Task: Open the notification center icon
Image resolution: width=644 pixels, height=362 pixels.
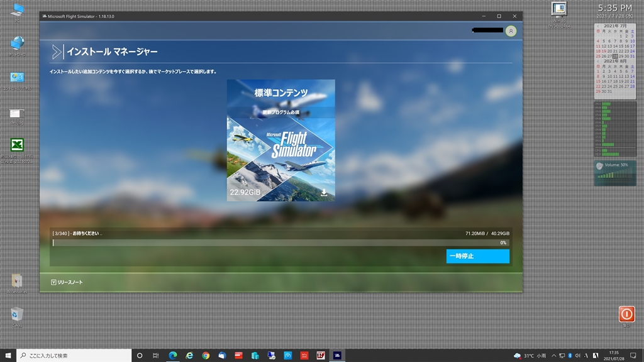Action: coord(633,356)
